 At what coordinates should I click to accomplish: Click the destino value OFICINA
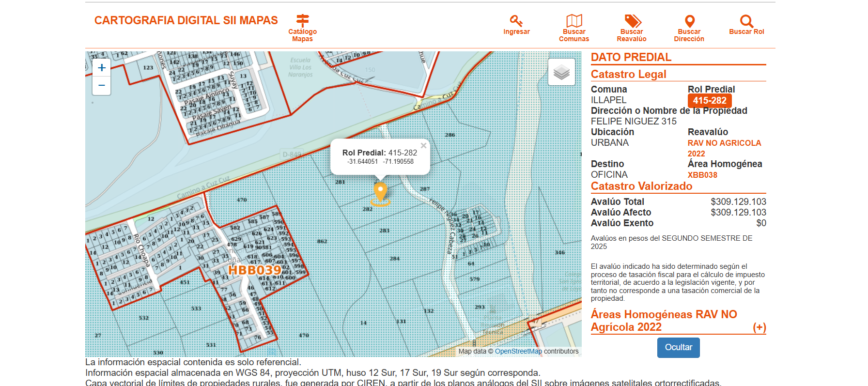(609, 174)
